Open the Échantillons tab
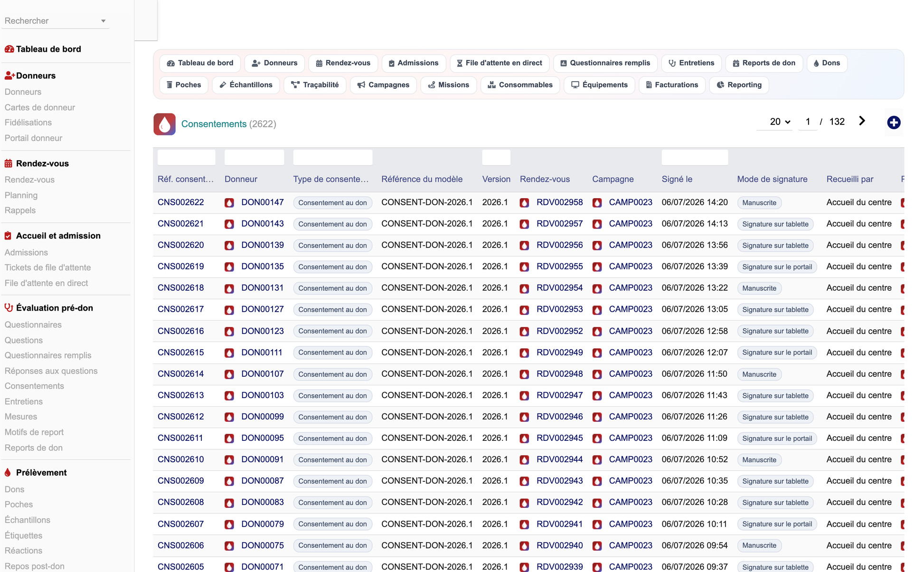 click(246, 85)
